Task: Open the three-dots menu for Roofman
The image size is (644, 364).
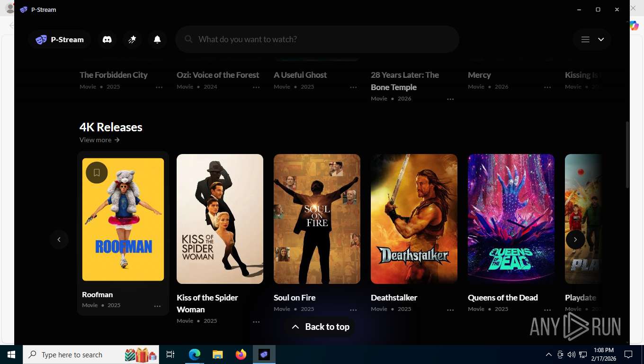Action: coord(157,306)
